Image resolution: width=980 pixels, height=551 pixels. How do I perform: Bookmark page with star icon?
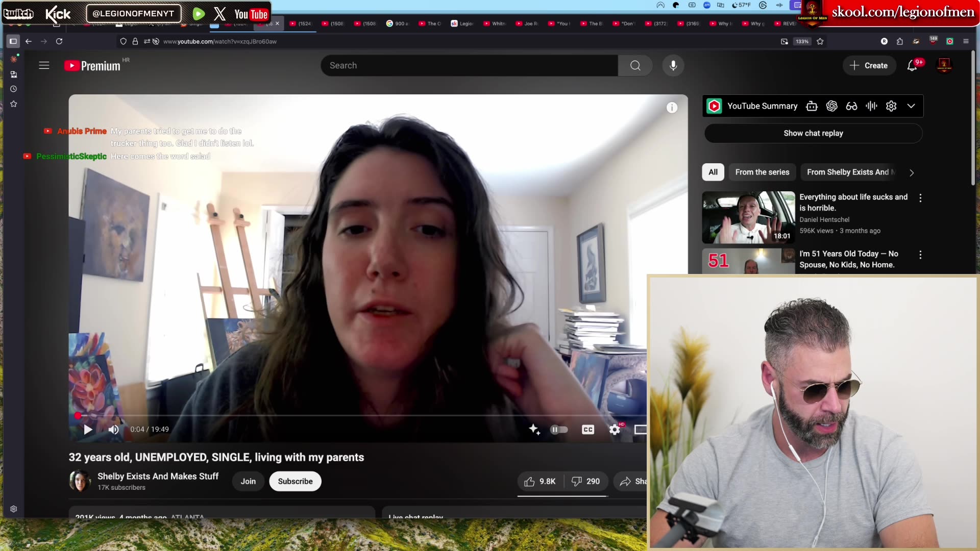pyautogui.click(x=820, y=41)
